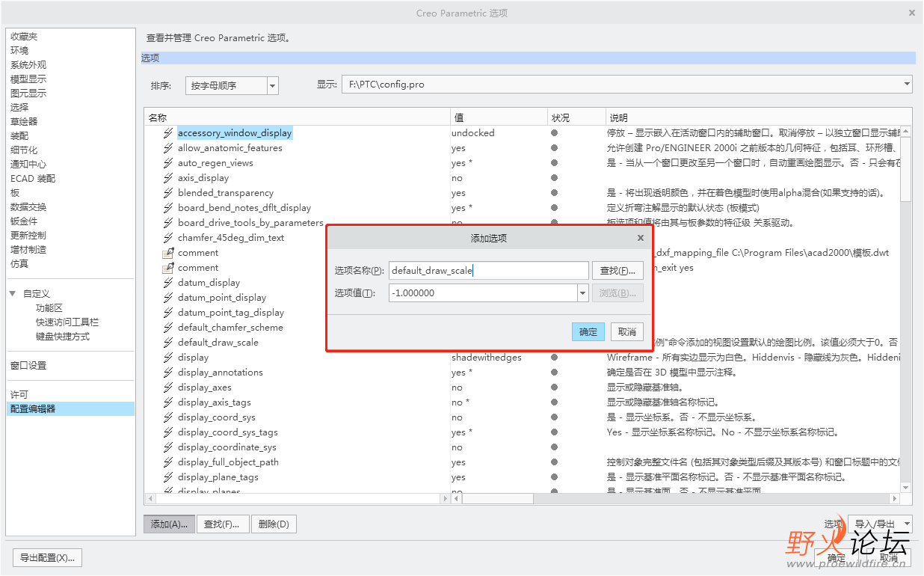924x576 pixels.
Task: Click the 选项值 input field
Action: (x=483, y=293)
